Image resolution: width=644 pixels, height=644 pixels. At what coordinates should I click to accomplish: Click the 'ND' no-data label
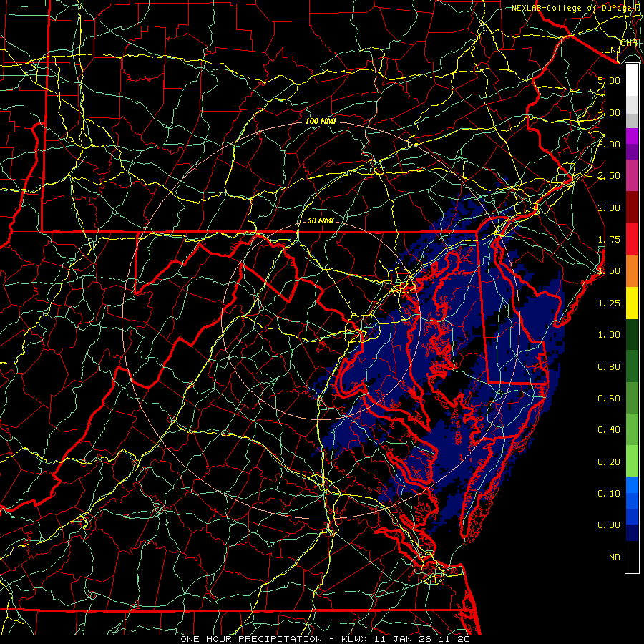click(x=615, y=557)
